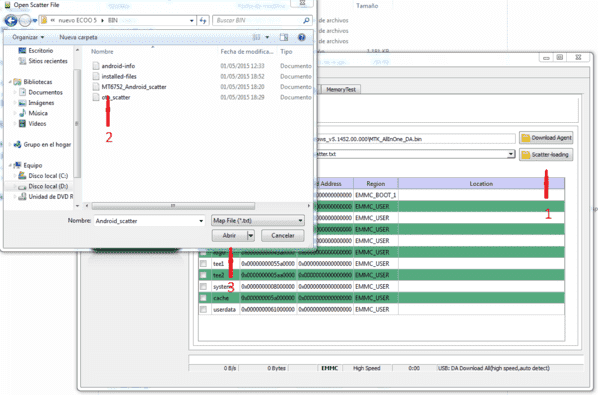
Task: Click the Region column header in the flash tool
Action: pos(376,184)
